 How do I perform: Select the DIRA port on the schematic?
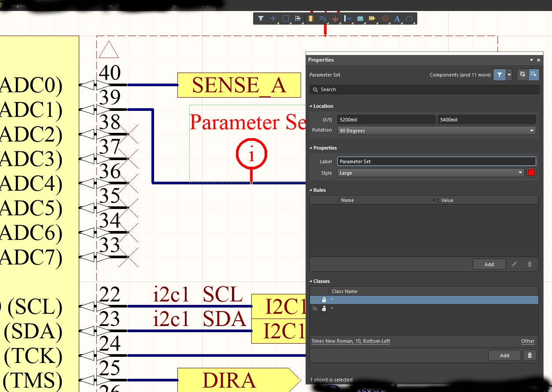pos(238,380)
